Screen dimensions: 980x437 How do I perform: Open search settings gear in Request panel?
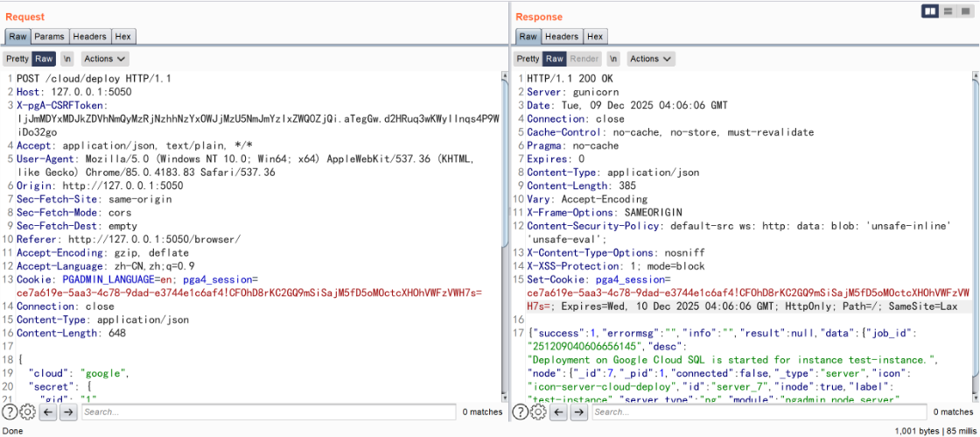pyautogui.click(x=27, y=412)
